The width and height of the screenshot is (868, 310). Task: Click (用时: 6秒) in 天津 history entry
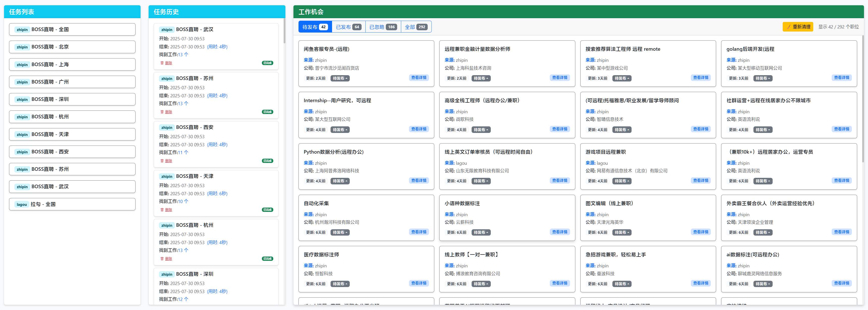[217, 193]
